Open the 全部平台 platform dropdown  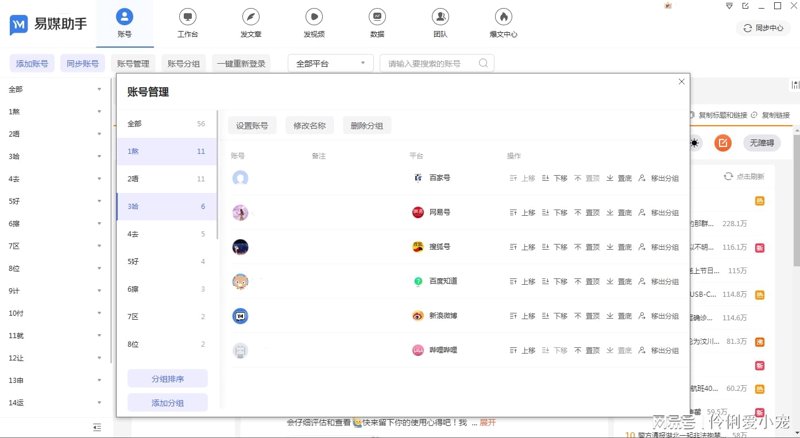[331, 63]
